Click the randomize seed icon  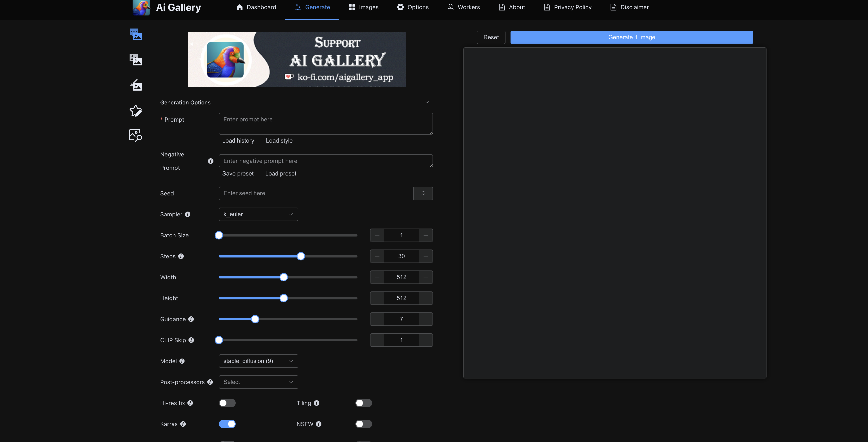[423, 193]
